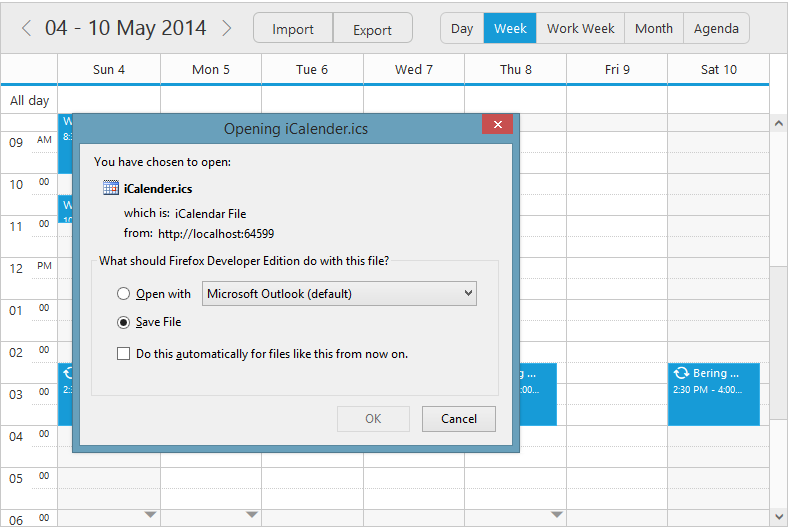This screenshot has width=791, height=530.
Task: Switch to Agenda view tab
Action: point(717,28)
